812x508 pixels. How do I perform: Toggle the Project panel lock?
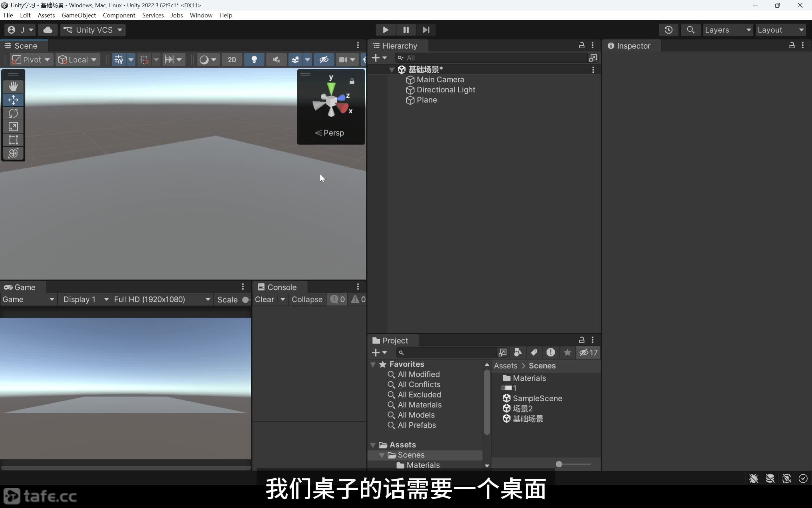[581, 340]
